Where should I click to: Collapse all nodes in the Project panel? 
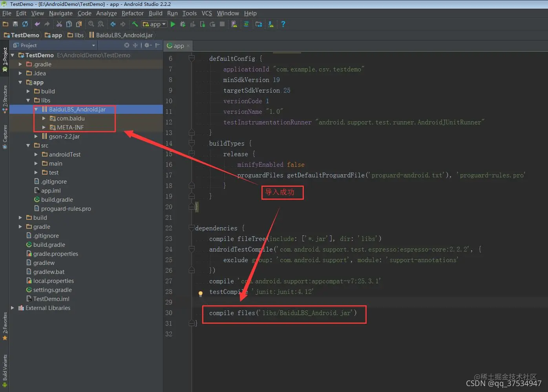(135, 45)
